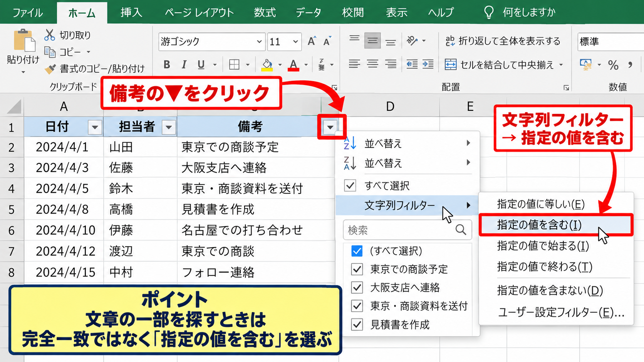Open the number format dropdown 標準
The height and width of the screenshot is (362, 644).
(x=610, y=42)
